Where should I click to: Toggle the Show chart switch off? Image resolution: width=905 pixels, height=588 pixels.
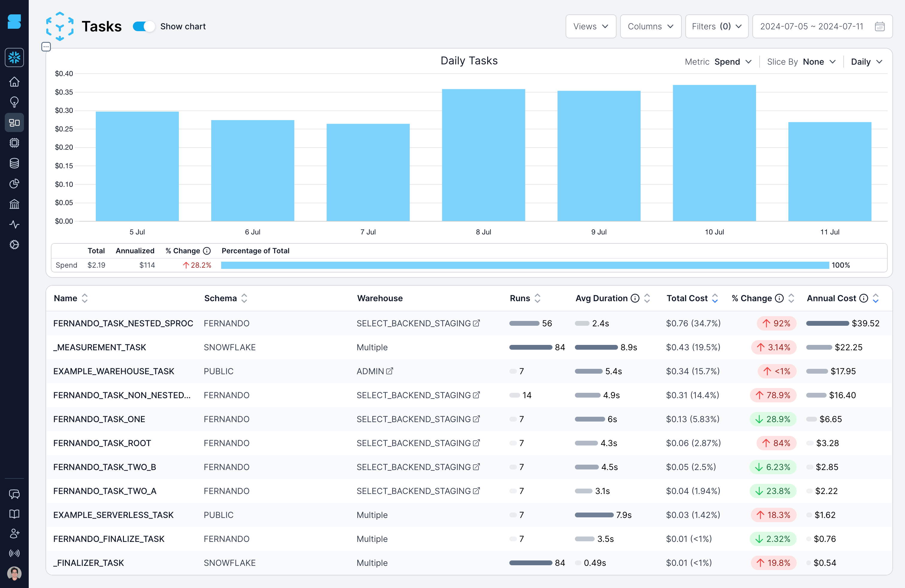142,26
